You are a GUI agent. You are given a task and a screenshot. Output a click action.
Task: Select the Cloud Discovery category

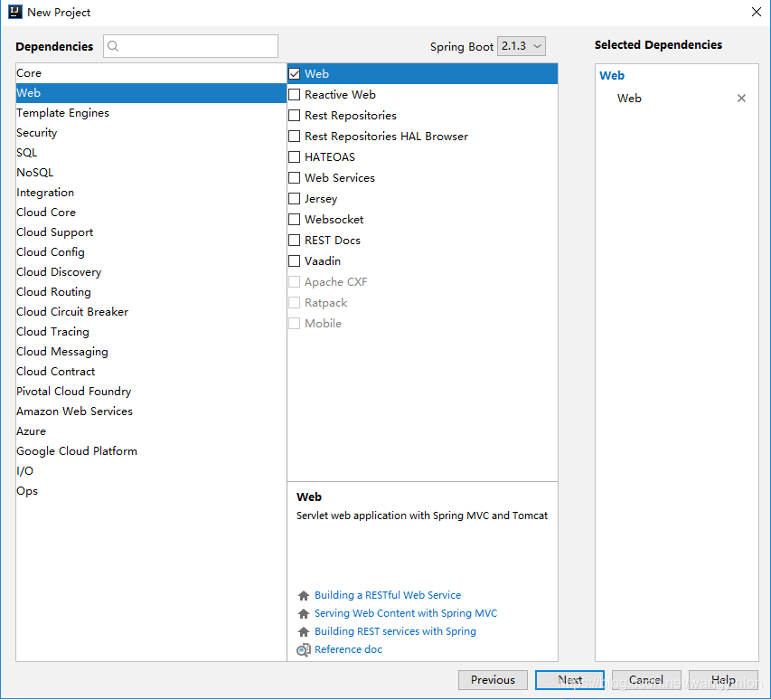(x=151, y=272)
